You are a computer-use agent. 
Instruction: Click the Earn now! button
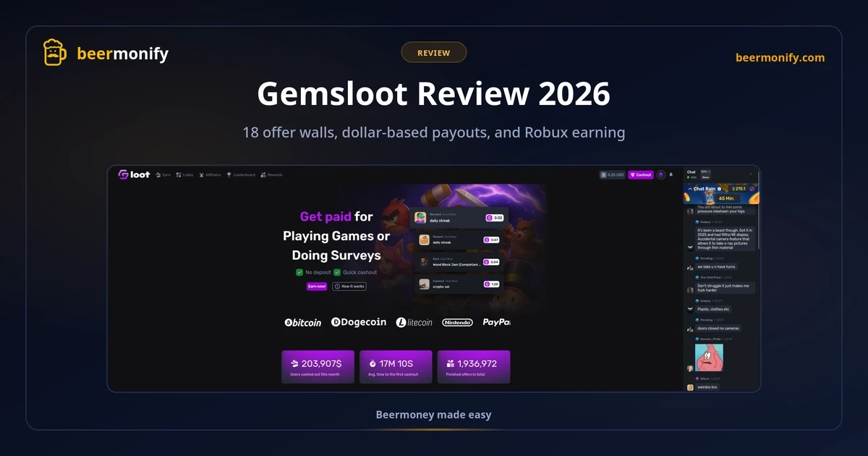point(317,287)
